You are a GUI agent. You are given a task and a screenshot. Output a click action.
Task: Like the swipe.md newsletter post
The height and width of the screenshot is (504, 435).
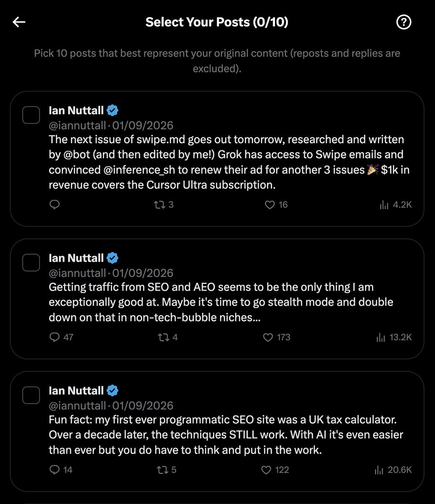pos(270,205)
